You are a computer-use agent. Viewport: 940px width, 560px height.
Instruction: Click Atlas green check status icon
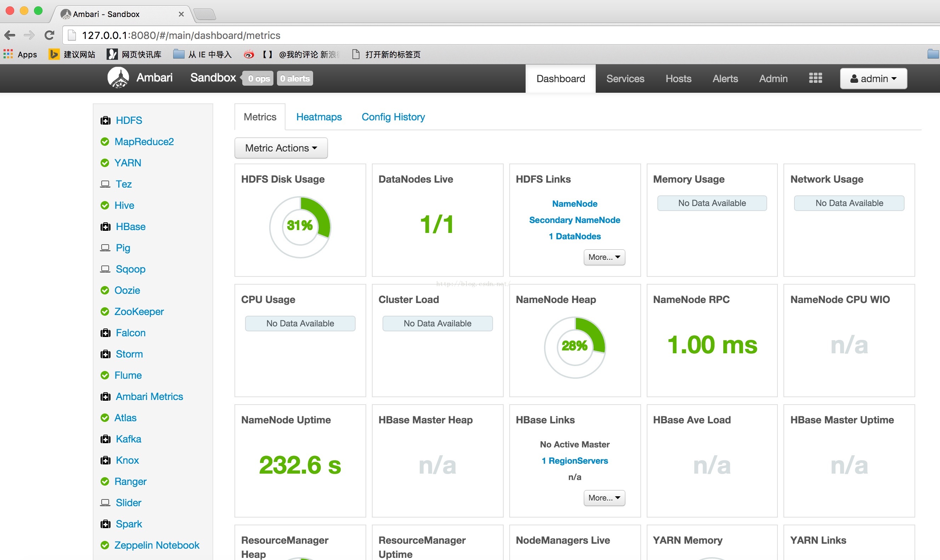tap(105, 418)
